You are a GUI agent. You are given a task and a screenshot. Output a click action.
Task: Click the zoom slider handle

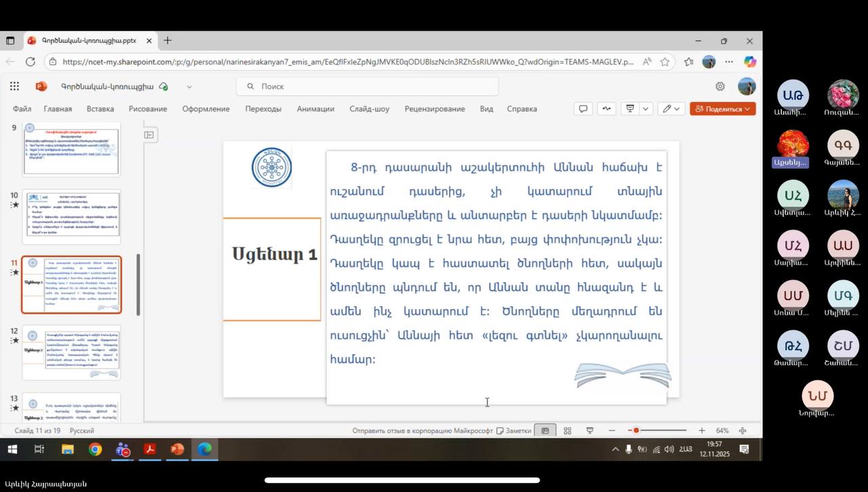coord(636,431)
